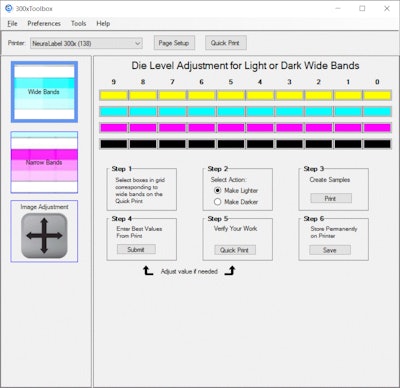Click the 300xToolbox app icon in title bar
Viewport: 400px width, 388px height.
coord(9,8)
